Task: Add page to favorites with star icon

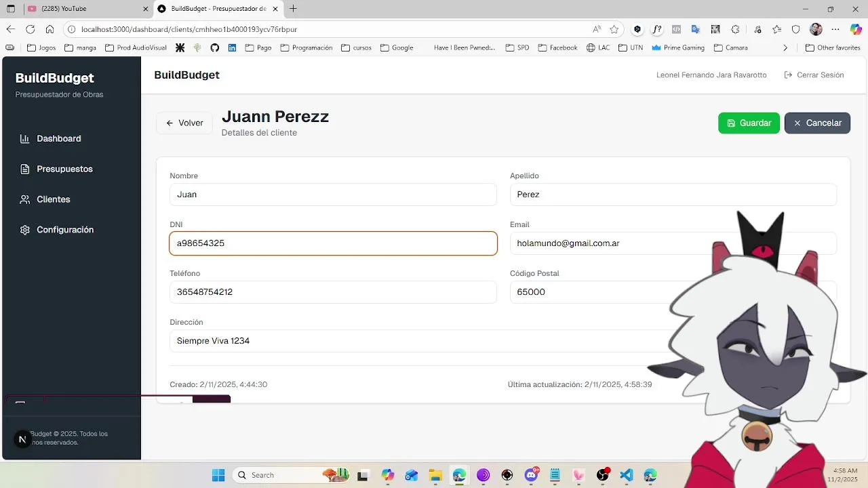Action: 614,29
